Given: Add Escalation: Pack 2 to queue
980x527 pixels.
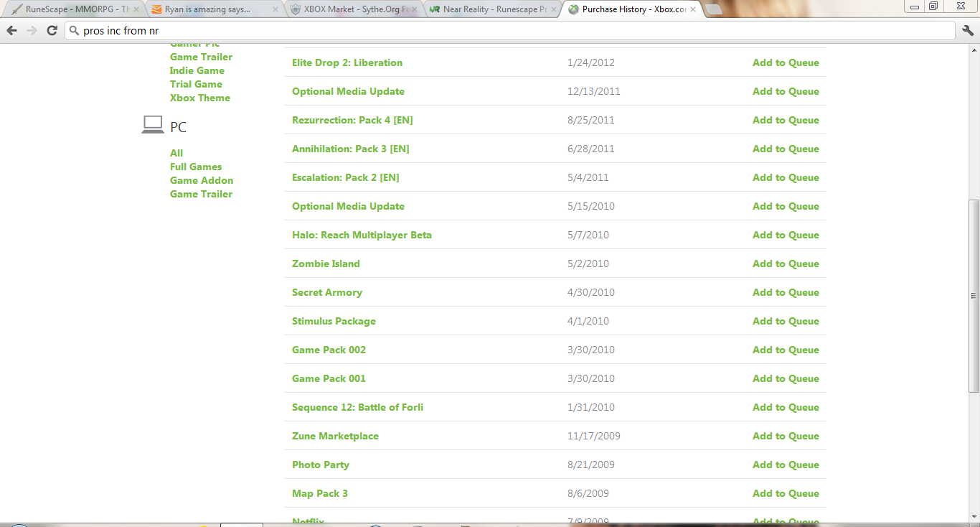Looking at the screenshot, I should [786, 177].
